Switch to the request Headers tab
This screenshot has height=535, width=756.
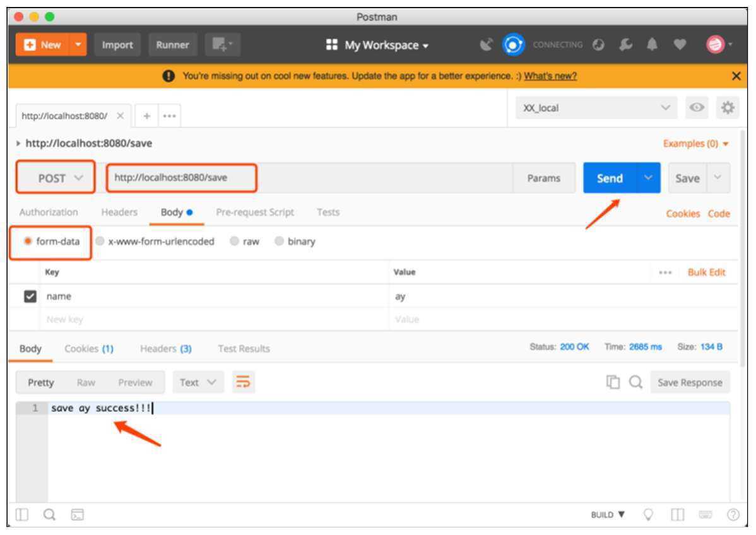coord(119,212)
